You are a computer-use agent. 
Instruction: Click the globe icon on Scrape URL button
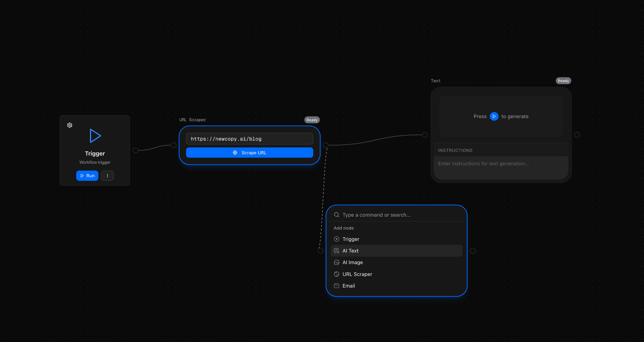point(235,153)
